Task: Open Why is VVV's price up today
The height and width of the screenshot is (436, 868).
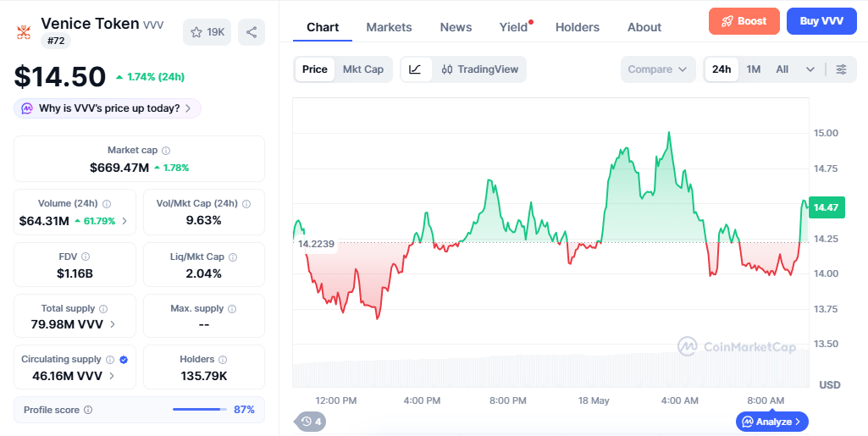Action: 108,108
